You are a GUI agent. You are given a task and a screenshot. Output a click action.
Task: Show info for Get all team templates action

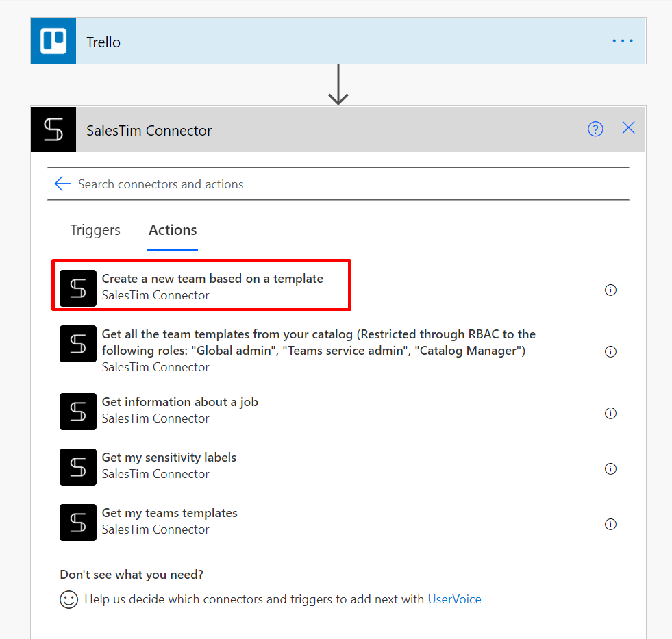610,352
